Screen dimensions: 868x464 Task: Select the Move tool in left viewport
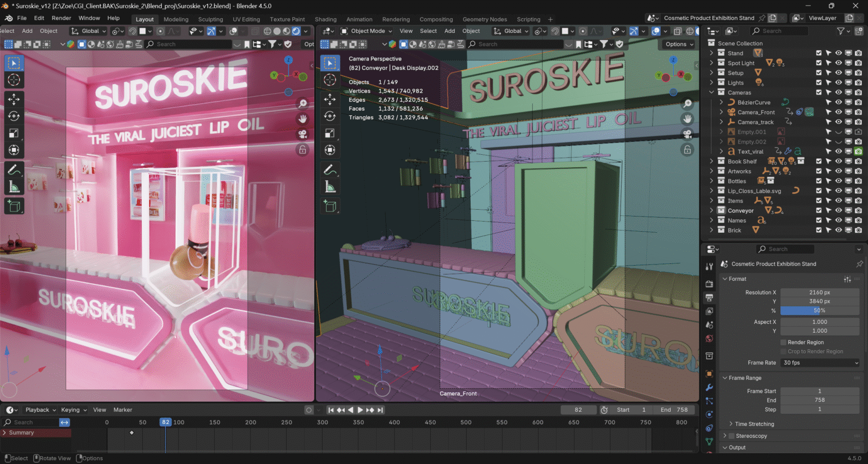14,99
